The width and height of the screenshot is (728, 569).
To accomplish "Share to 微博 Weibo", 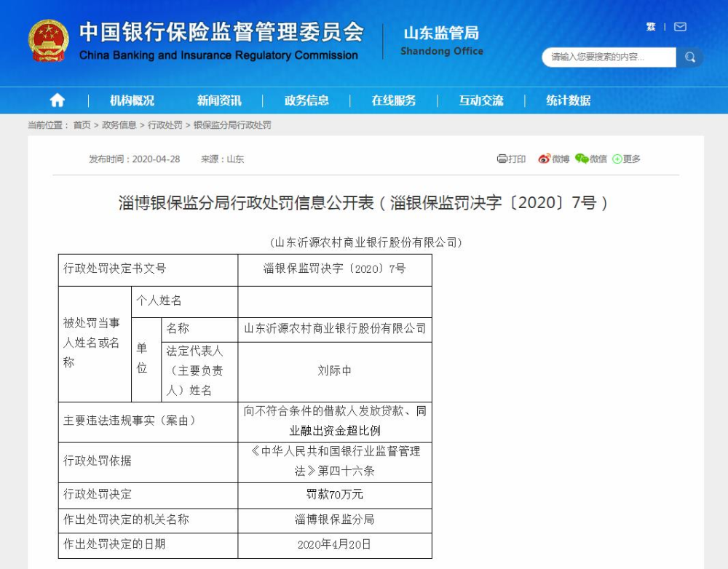I will (x=553, y=159).
